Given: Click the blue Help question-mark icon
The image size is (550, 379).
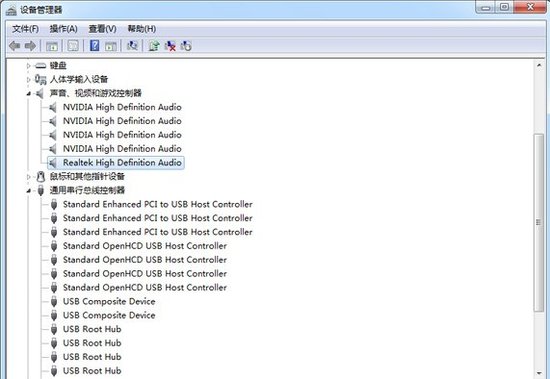Looking at the screenshot, I should click(94, 46).
